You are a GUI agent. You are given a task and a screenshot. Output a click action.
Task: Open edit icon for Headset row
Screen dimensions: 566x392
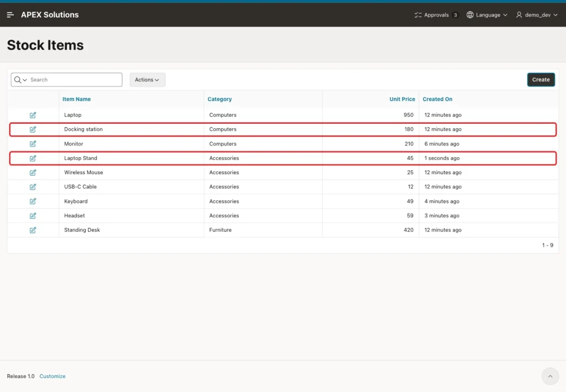33,216
